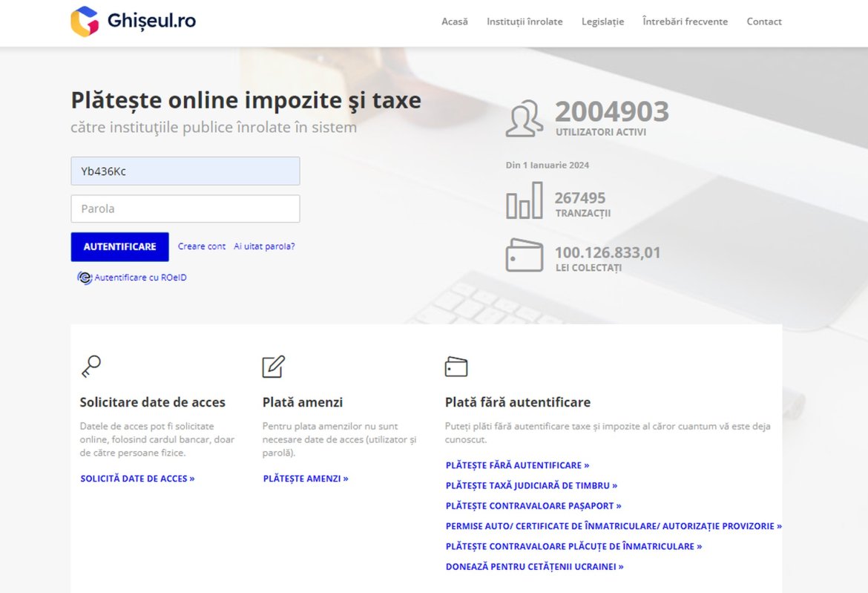Click the wallet icon above Plată fără autentificare
Screen dimensions: 868x593
tap(456, 365)
